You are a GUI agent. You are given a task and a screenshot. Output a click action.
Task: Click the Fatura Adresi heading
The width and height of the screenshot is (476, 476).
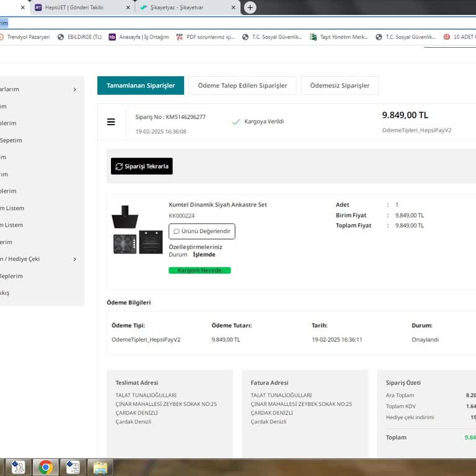269,383
